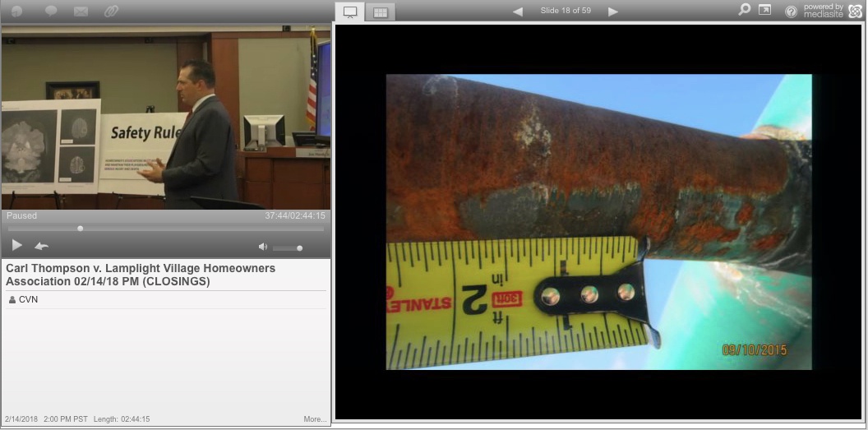Viewport: 868px width, 430px height.
Task: Open the ask-a-question speech bubble icon
Action: pyautogui.click(x=51, y=11)
